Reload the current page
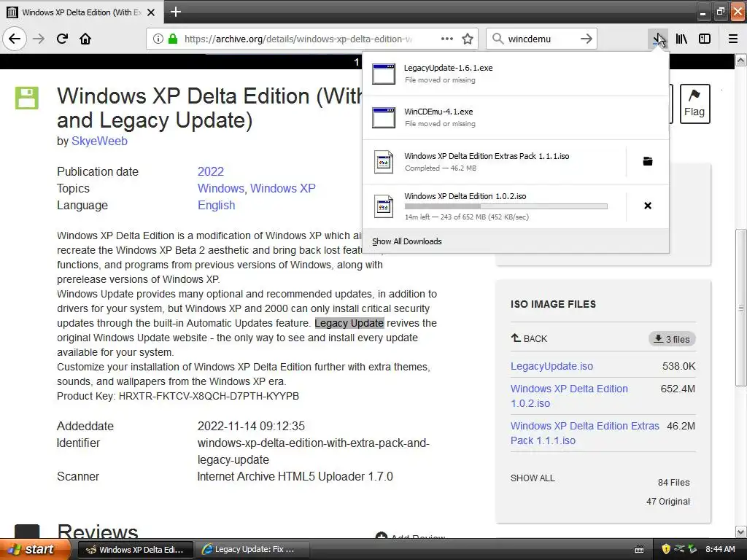The width and height of the screenshot is (747, 560). (62, 39)
